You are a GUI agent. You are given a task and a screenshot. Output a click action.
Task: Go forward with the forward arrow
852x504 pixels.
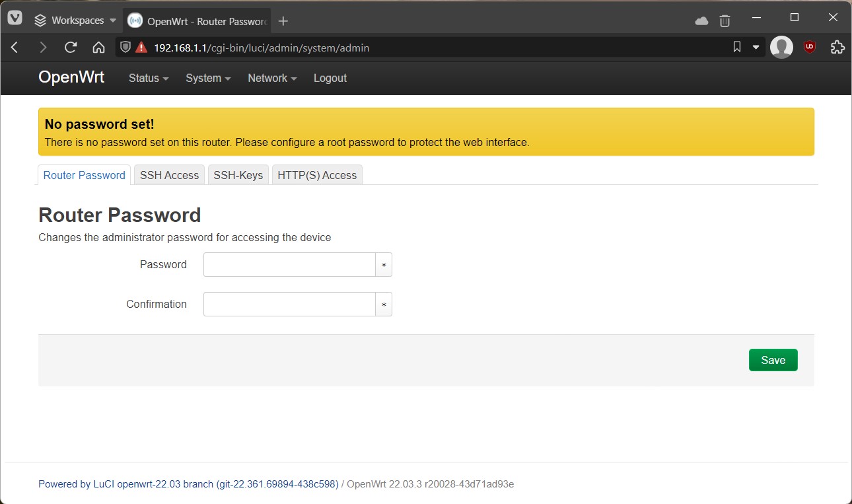(x=43, y=47)
